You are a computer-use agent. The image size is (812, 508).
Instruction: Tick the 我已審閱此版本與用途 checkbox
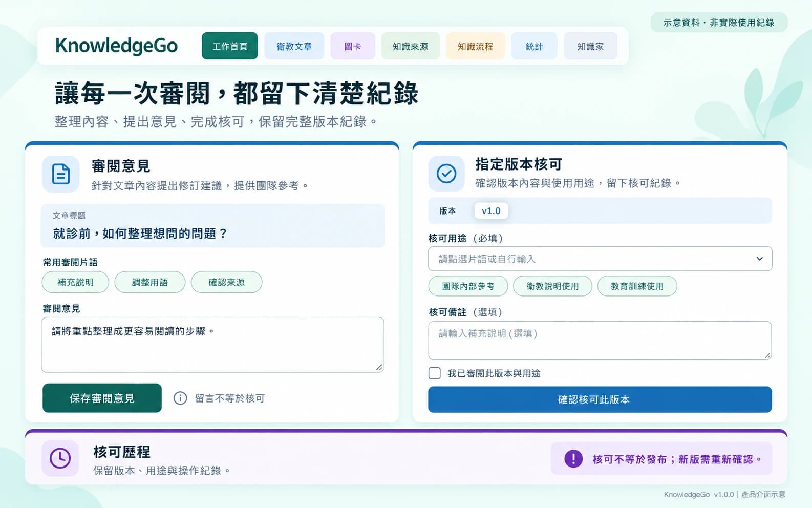tap(435, 373)
